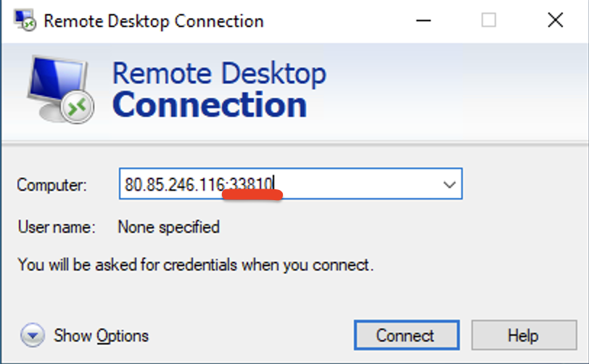This screenshot has height=364, width=589.
Task: Click the "User name:" label
Action: [x=57, y=228]
